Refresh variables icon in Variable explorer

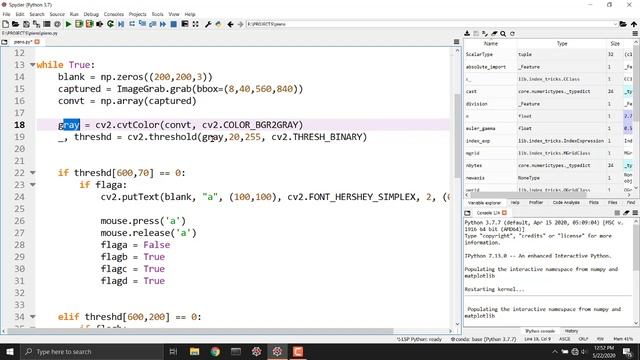[x=512, y=33]
